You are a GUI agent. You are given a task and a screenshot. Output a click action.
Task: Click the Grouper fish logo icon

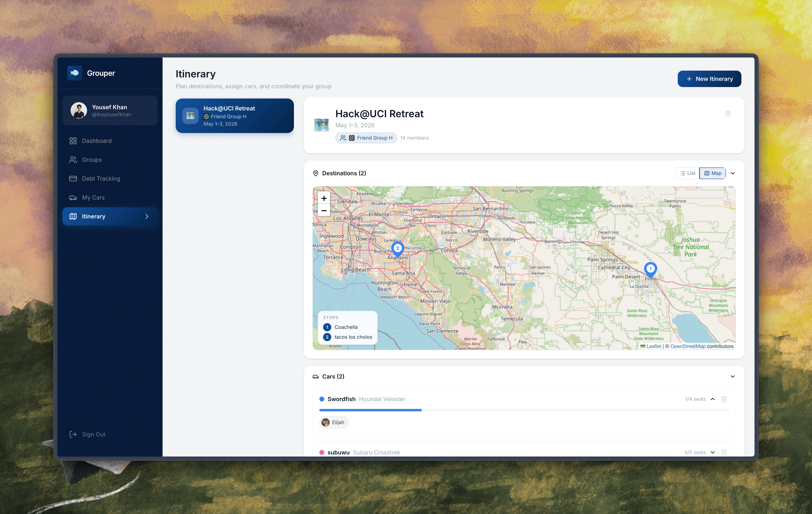pos(75,73)
